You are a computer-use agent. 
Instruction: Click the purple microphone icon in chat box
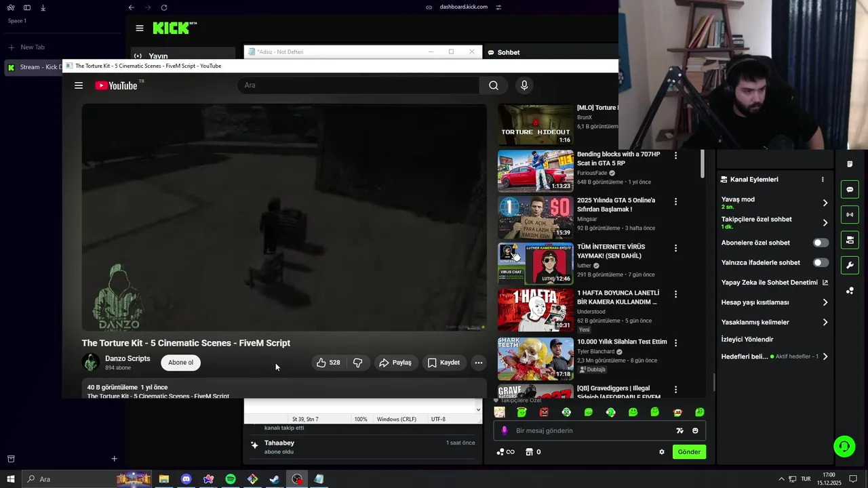point(504,430)
